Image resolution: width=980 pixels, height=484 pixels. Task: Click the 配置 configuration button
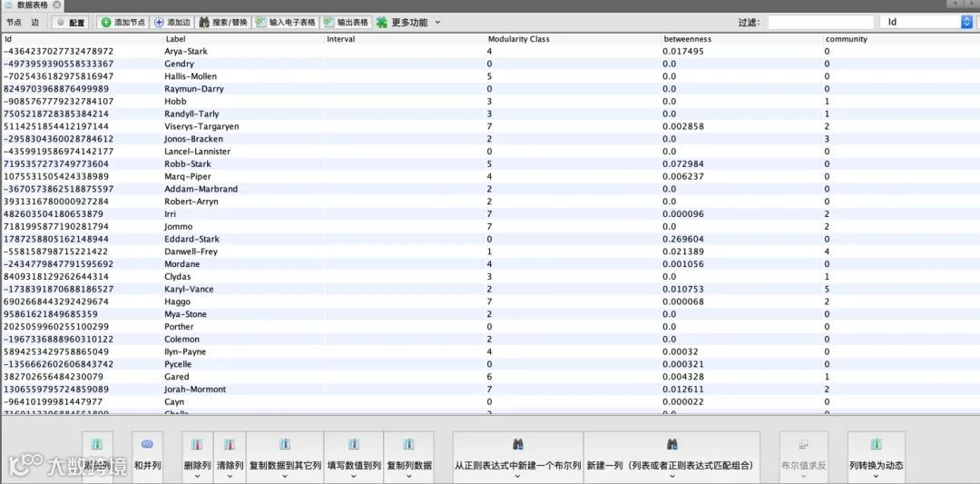click(71, 22)
